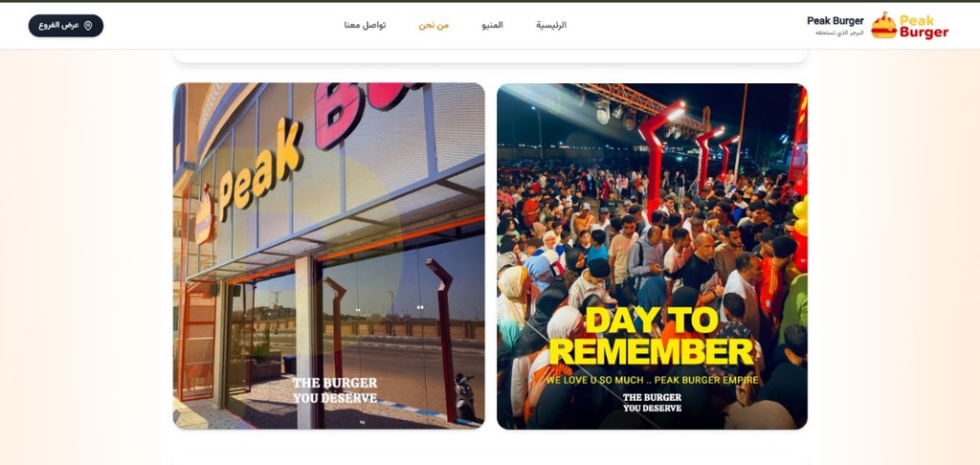Open the المنيو menu page
Image resolution: width=980 pixels, height=465 pixels.
click(493, 25)
